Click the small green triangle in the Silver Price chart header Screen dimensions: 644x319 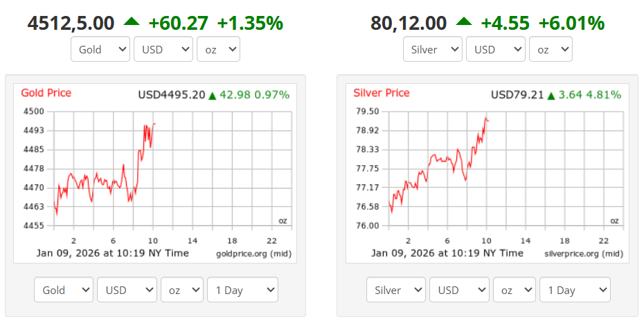[551, 96]
